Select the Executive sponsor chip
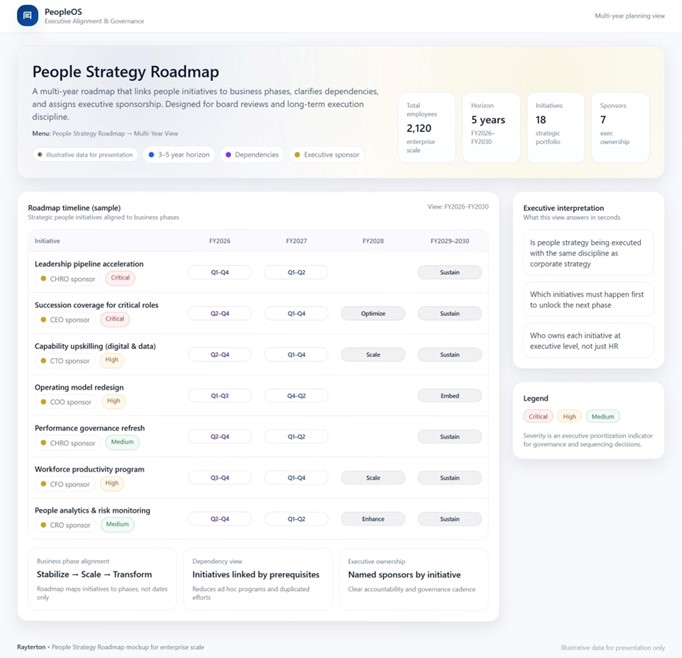Screen dimensions: 682x658 (327, 155)
